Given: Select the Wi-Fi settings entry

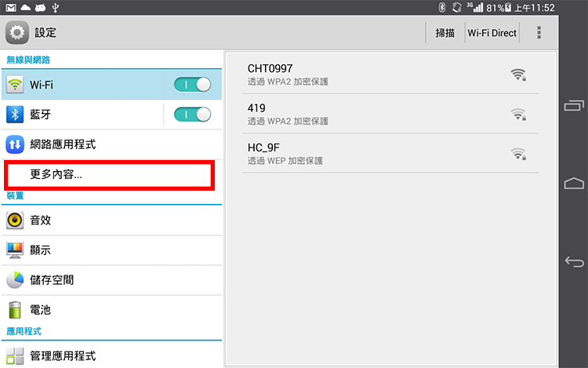Looking at the screenshot, I should click(x=86, y=85).
